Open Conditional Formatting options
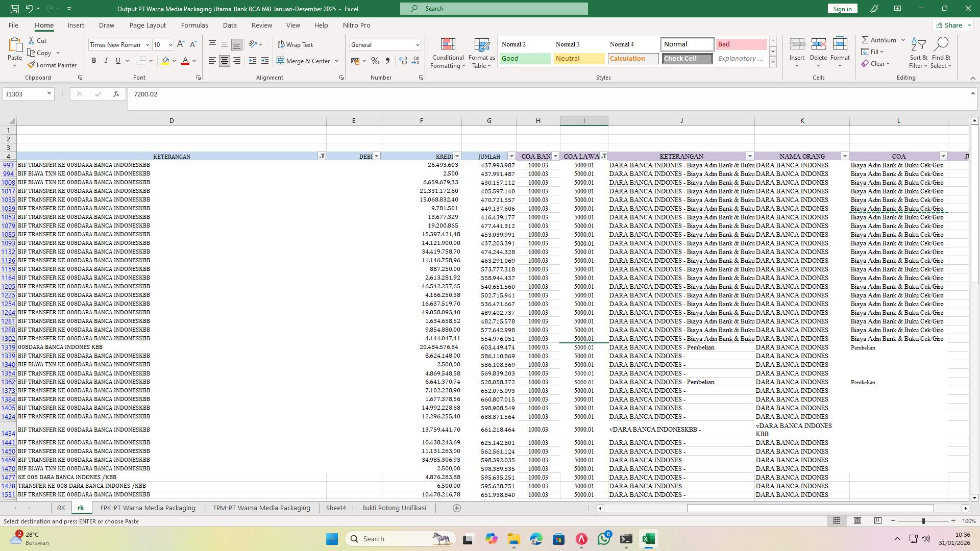The height and width of the screenshot is (551, 980). [448, 53]
